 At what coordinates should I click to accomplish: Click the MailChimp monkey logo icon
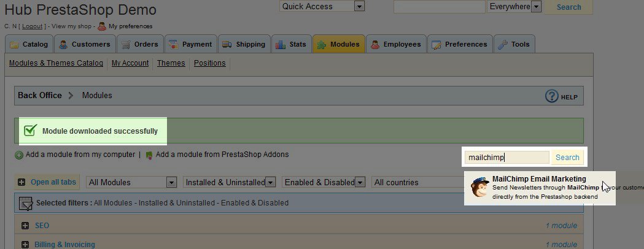(479, 187)
